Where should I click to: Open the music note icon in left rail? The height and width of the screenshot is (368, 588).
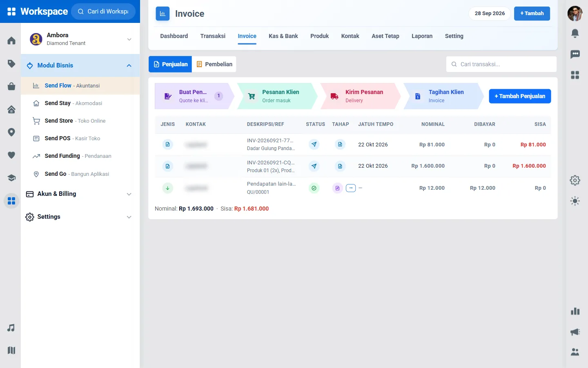pyautogui.click(x=11, y=328)
